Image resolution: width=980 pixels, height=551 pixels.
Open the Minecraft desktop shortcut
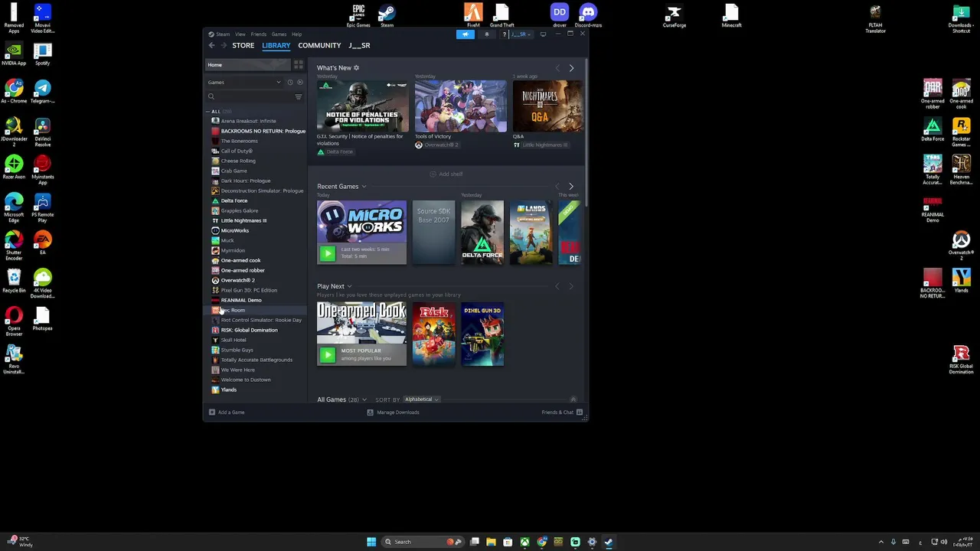[731, 16]
